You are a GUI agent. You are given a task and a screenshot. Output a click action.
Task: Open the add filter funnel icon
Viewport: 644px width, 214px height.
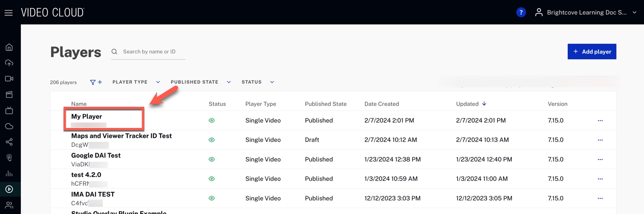pyautogui.click(x=96, y=82)
